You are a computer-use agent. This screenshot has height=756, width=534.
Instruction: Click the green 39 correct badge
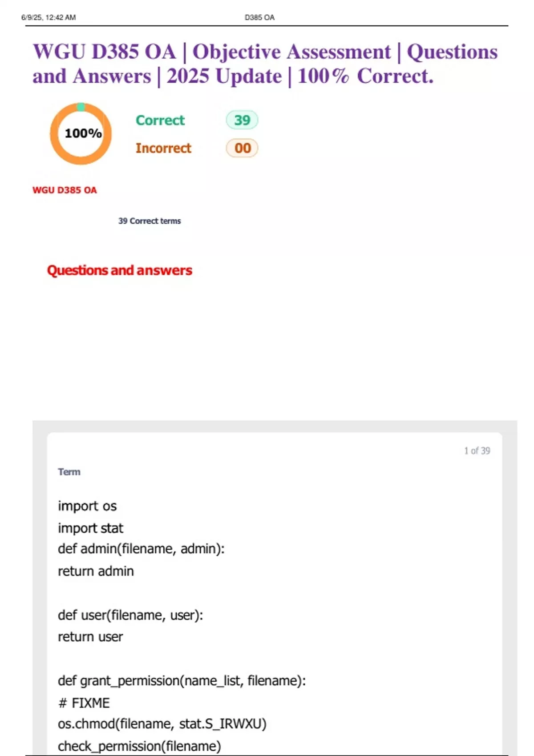(242, 120)
